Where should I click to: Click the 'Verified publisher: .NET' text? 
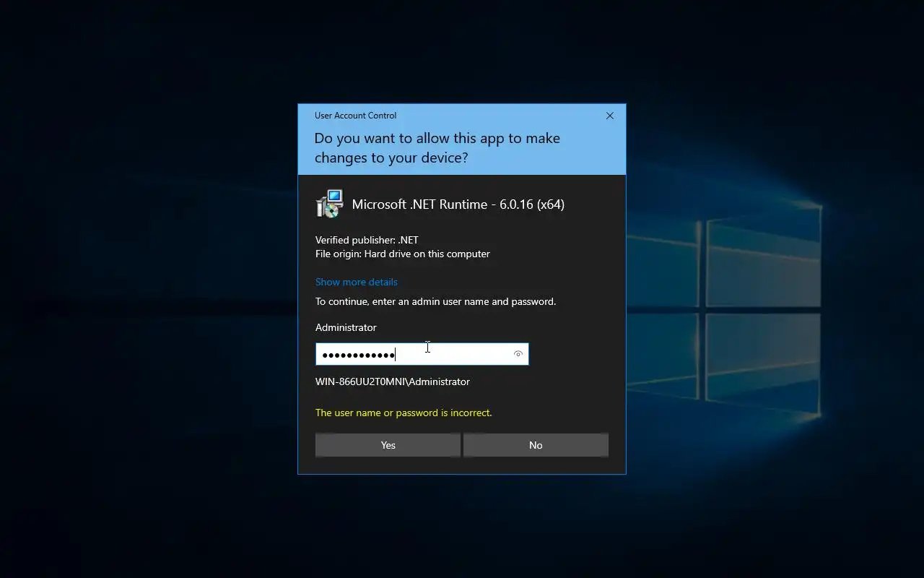pyautogui.click(x=367, y=240)
